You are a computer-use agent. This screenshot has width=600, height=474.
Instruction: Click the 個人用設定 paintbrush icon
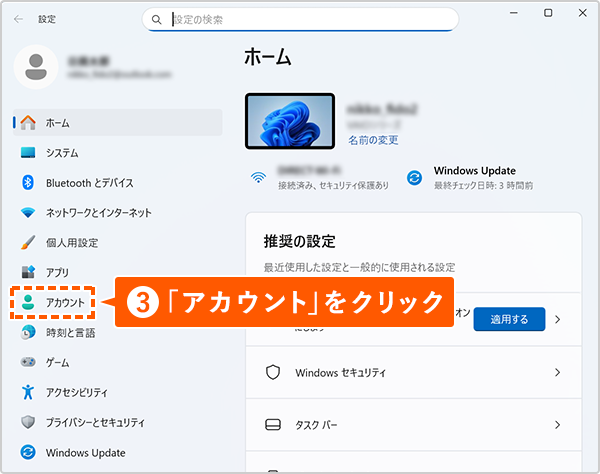28,243
